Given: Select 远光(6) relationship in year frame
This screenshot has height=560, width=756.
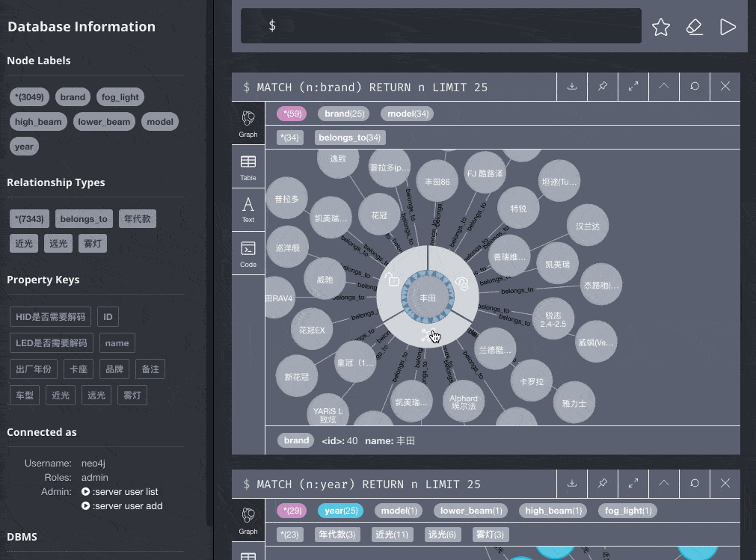Looking at the screenshot, I should pyautogui.click(x=442, y=535).
